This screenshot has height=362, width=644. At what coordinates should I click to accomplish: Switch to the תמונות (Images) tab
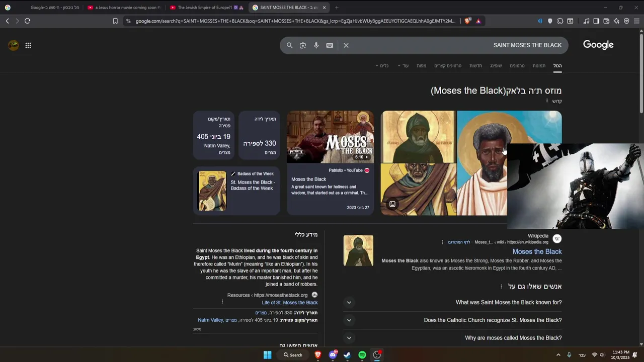click(539, 66)
